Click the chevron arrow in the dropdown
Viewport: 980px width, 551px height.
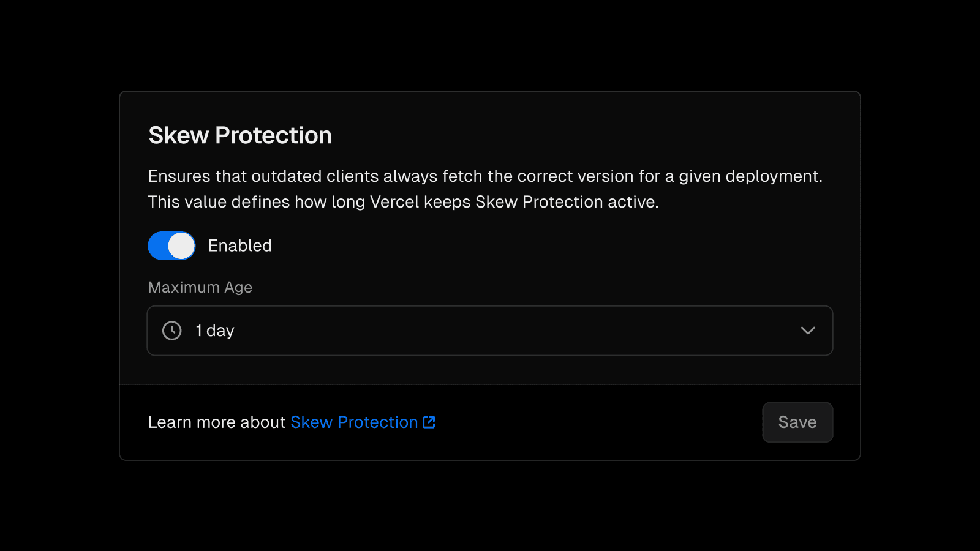click(x=808, y=331)
